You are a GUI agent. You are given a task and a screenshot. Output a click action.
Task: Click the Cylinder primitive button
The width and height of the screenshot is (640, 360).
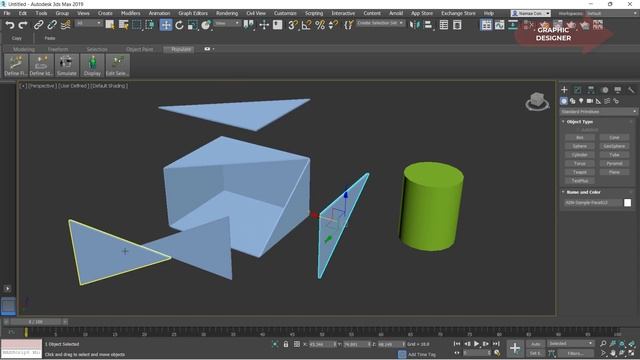pos(580,155)
